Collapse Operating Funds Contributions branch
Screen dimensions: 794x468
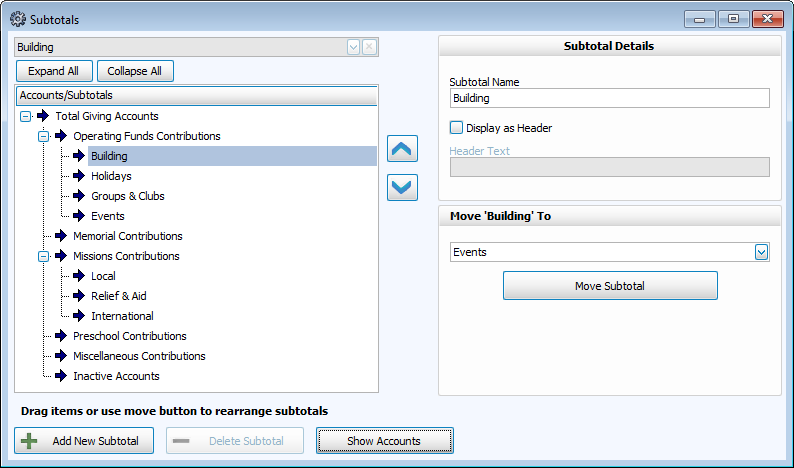44,136
